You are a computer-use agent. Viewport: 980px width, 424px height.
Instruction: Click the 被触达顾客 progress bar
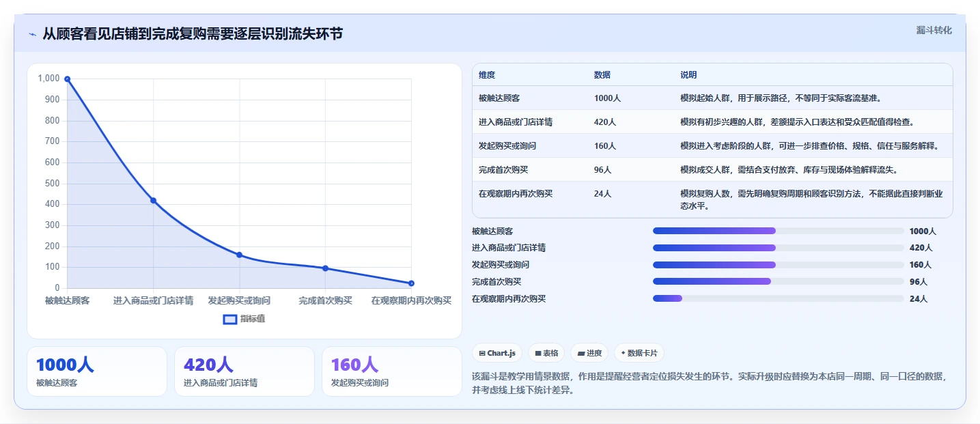point(779,231)
